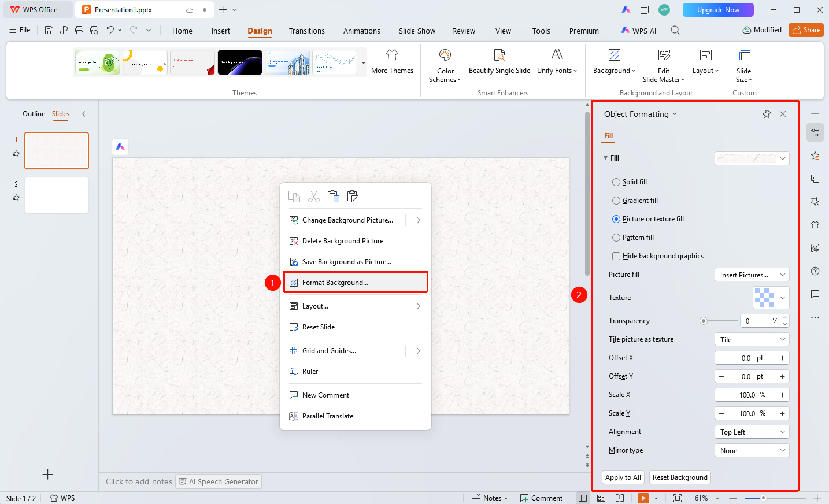Screen dimensions: 829x504
Task: Click the help question-mark sidebar icon
Action: pyautogui.click(x=815, y=271)
